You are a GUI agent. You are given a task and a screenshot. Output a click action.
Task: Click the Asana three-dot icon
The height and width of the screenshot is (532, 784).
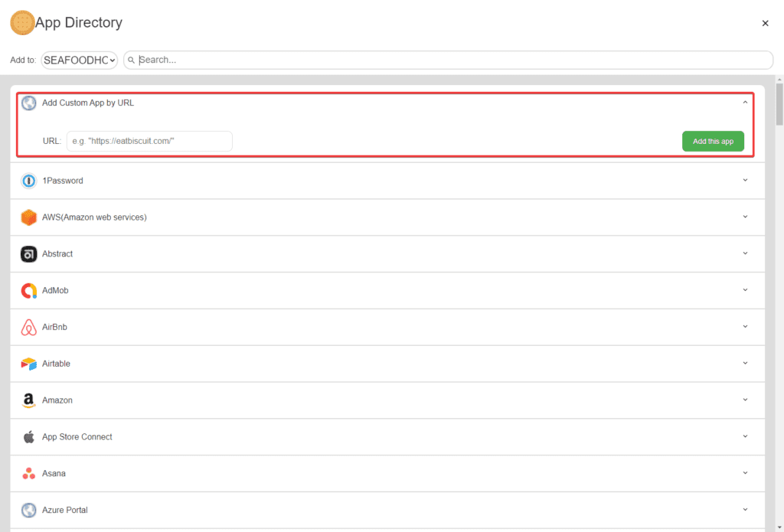[28, 474]
